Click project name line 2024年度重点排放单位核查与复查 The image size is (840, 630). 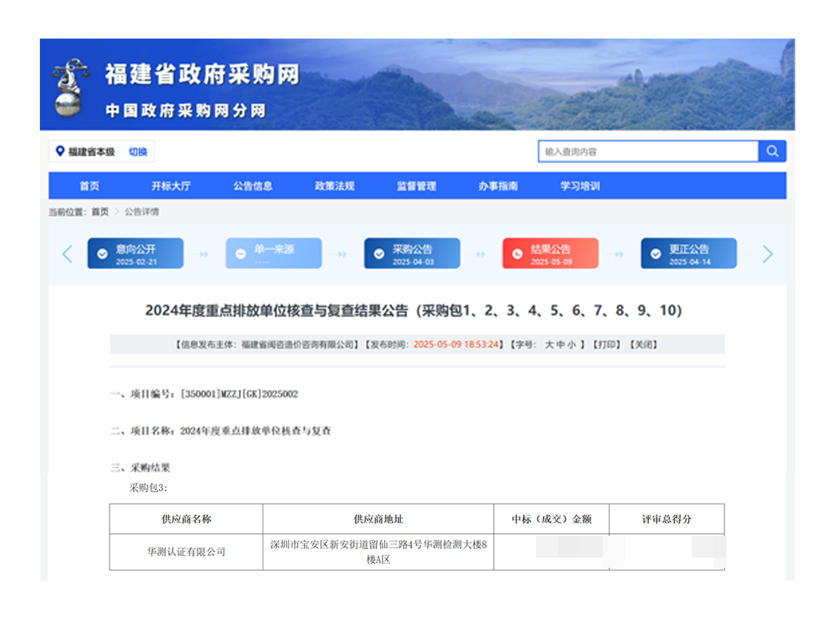256,431
